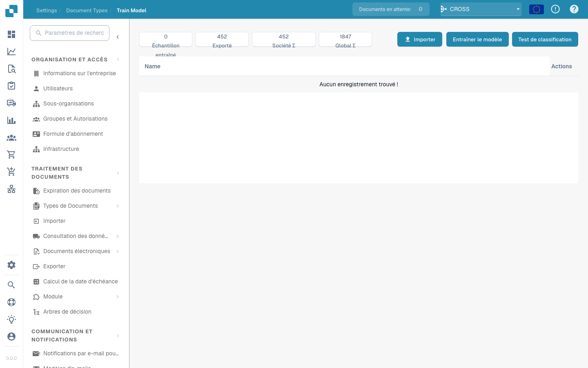Expand the Module submenu
588x368 pixels.
pos(118,297)
